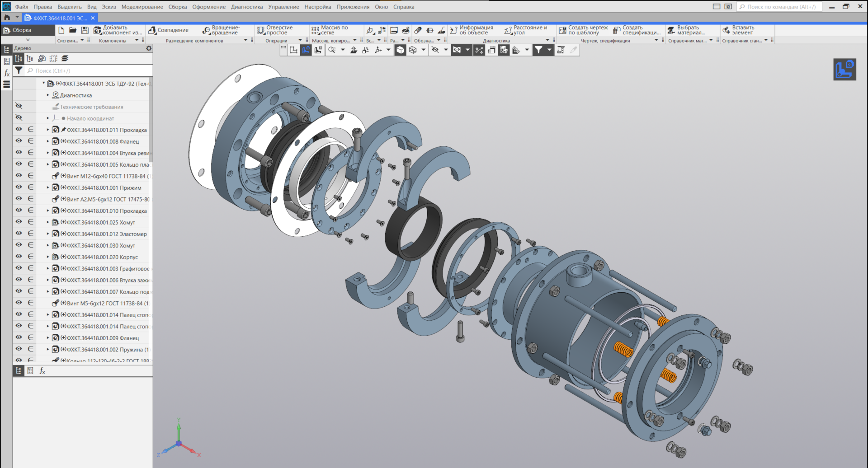Image resolution: width=868 pixels, height=468 pixels.
Task: Open the Диагностика menu in menu bar
Action: (246, 7)
